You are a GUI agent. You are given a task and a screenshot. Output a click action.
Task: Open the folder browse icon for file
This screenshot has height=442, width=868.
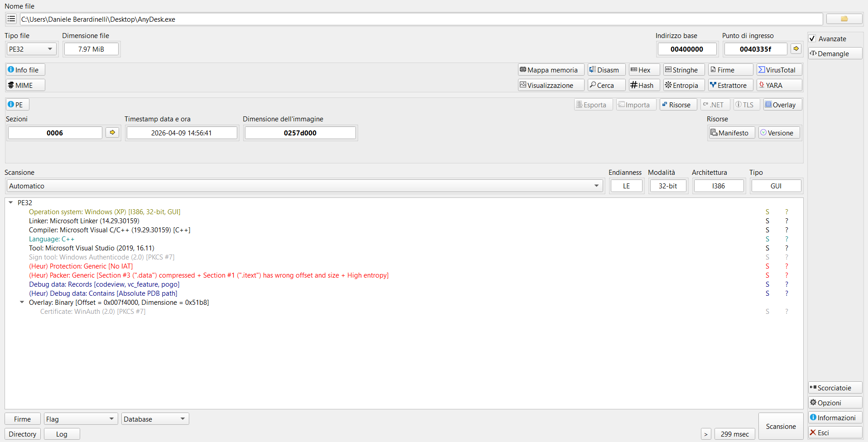pyautogui.click(x=844, y=19)
